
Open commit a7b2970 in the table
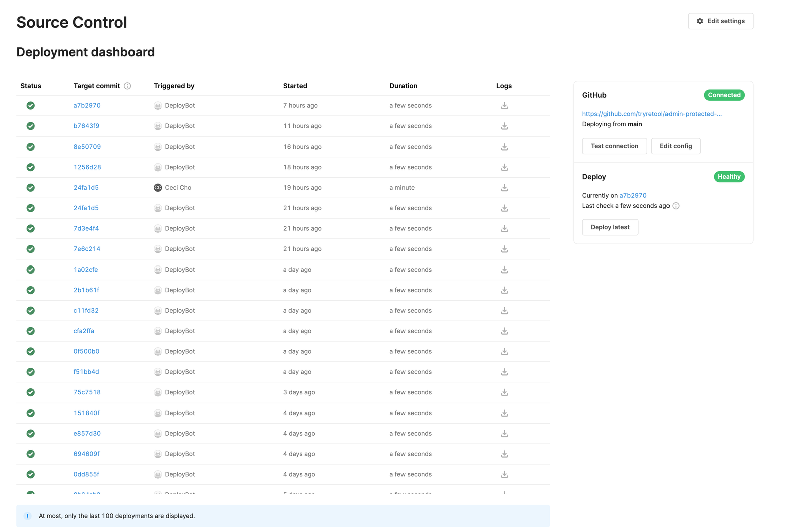tap(87, 106)
